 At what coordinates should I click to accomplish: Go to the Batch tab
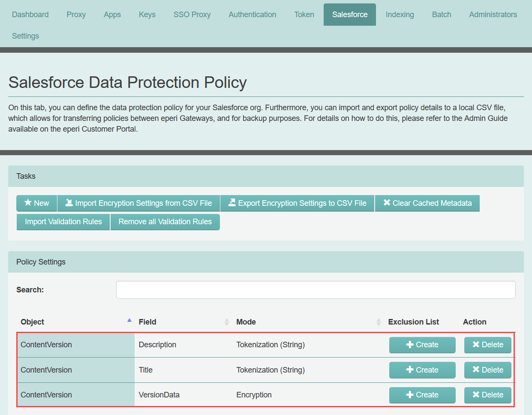click(442, 15)
